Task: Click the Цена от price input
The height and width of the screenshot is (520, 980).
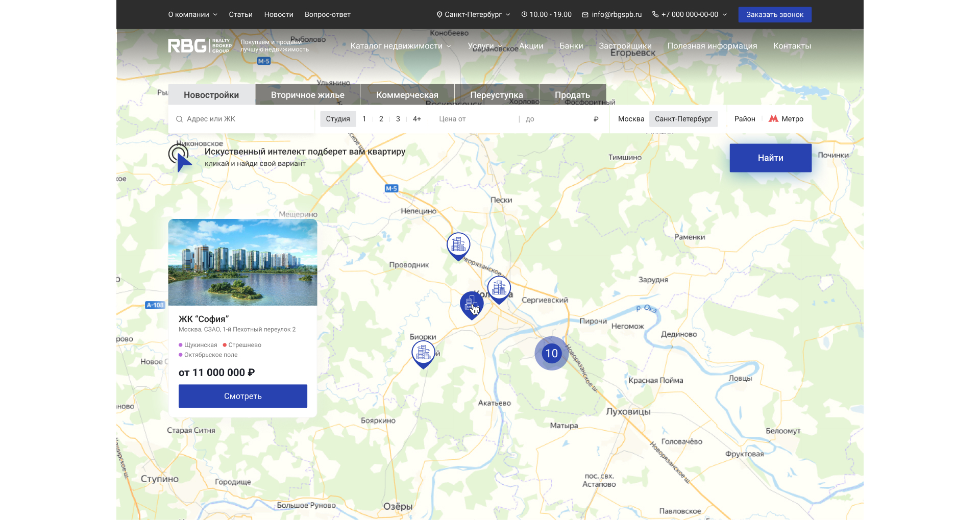Action: pyautogui.click(x=475, y=119)
